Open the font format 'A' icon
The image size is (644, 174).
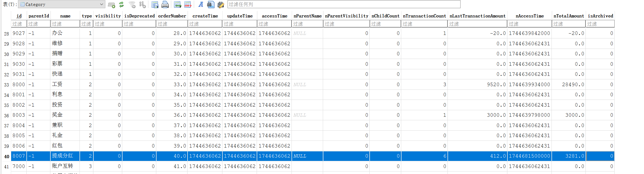[x=201, y=5]
